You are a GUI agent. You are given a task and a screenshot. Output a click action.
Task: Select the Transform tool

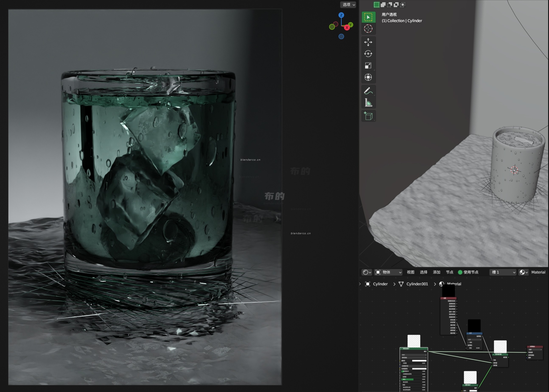coord(368,77)
